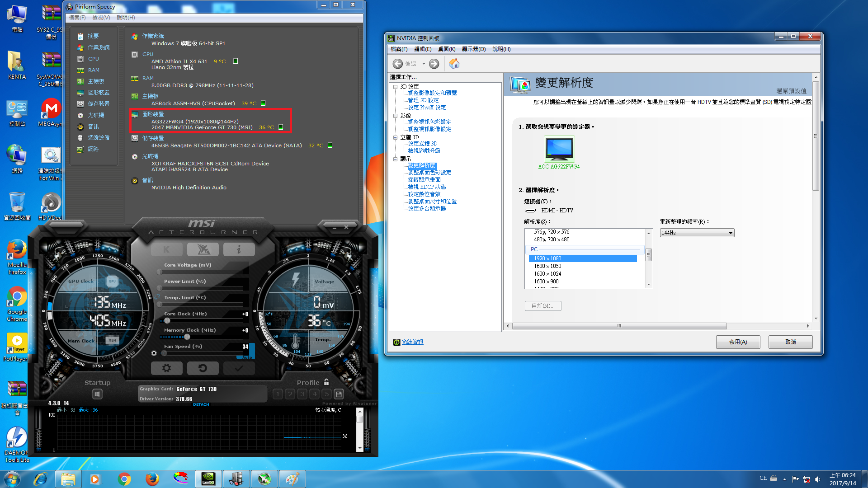This screenshot has width=868, height=488.
Task: Open 檔案(F) menu in NVIDIA panel
Action: point(399,49)
